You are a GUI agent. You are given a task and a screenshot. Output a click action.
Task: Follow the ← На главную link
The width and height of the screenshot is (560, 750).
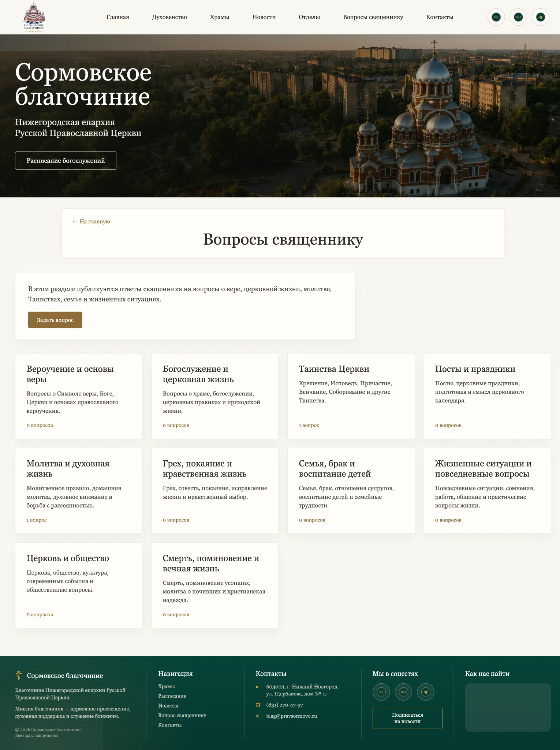tap(91, 222)
